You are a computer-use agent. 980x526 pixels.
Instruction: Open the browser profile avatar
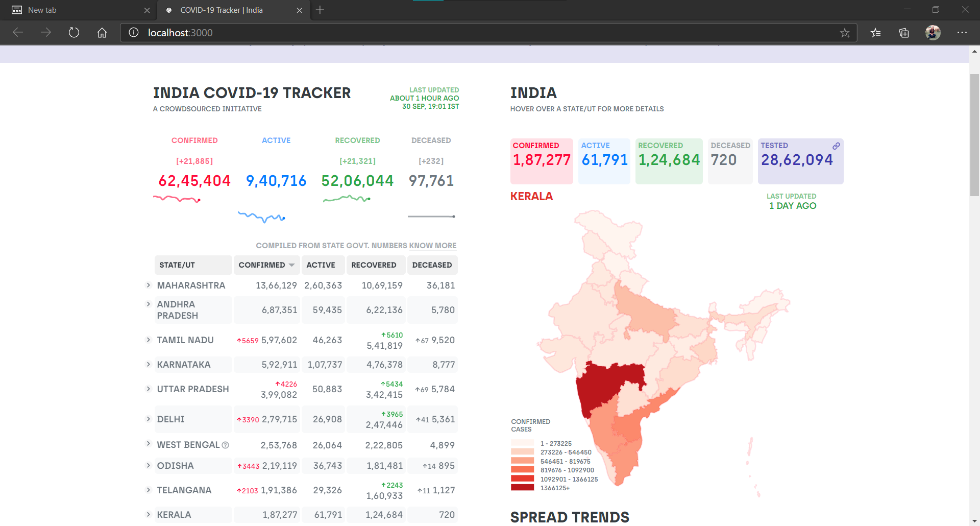coord(933,33)
